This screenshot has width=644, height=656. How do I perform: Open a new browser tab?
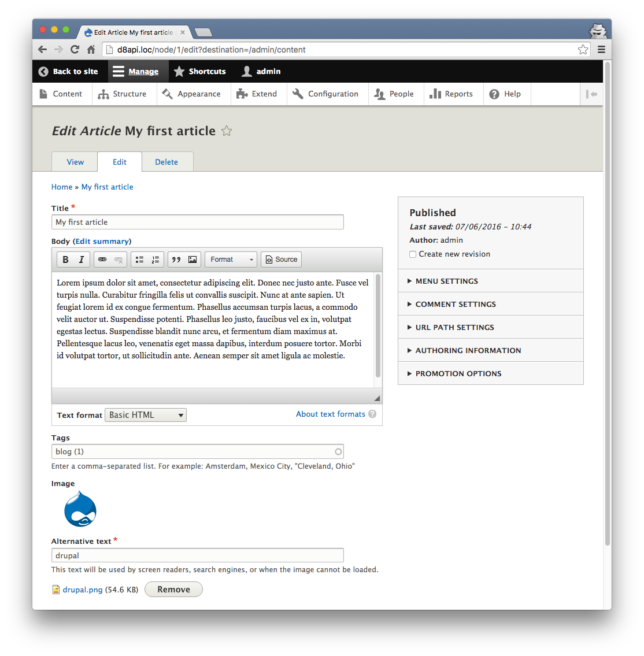coord(203,32)
